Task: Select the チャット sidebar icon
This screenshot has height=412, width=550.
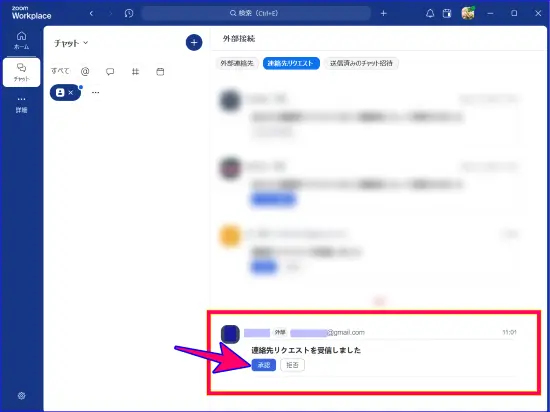Action: 21,72
